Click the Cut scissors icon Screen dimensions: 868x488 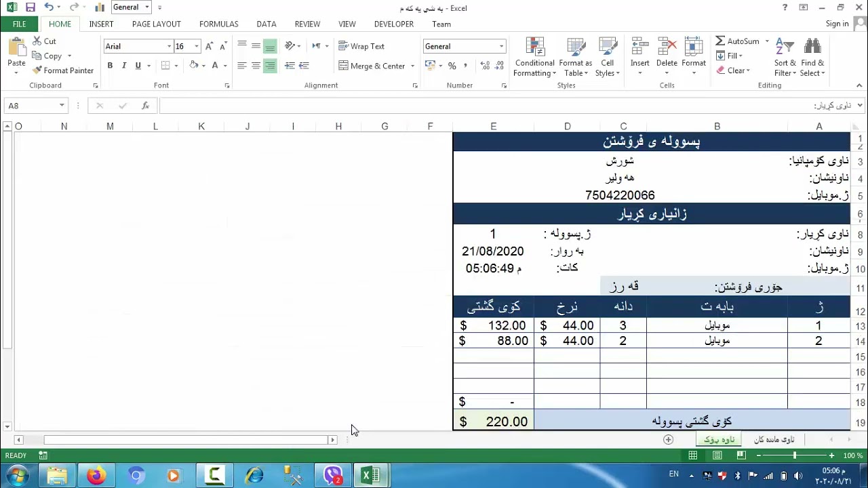37,41
